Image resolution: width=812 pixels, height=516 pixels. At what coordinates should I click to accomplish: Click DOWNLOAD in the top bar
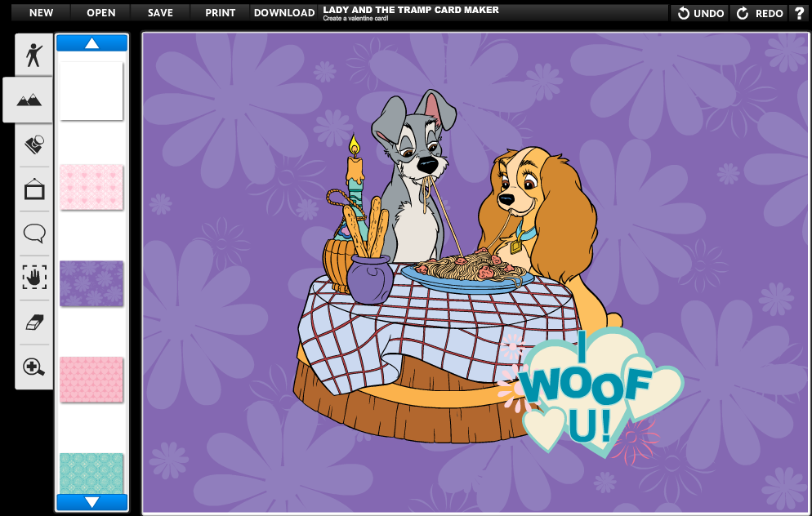click(x=284, y=12)
